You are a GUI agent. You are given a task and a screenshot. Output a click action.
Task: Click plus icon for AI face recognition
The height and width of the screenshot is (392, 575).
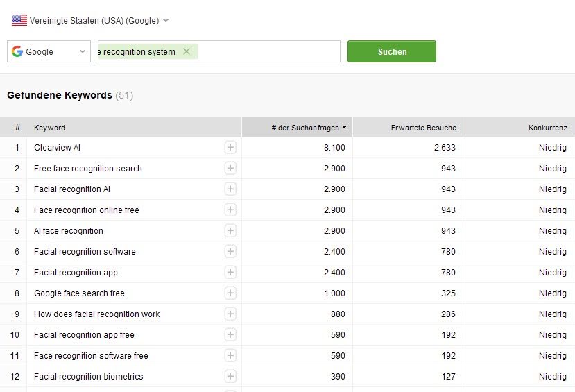click(x=230, y=230)
